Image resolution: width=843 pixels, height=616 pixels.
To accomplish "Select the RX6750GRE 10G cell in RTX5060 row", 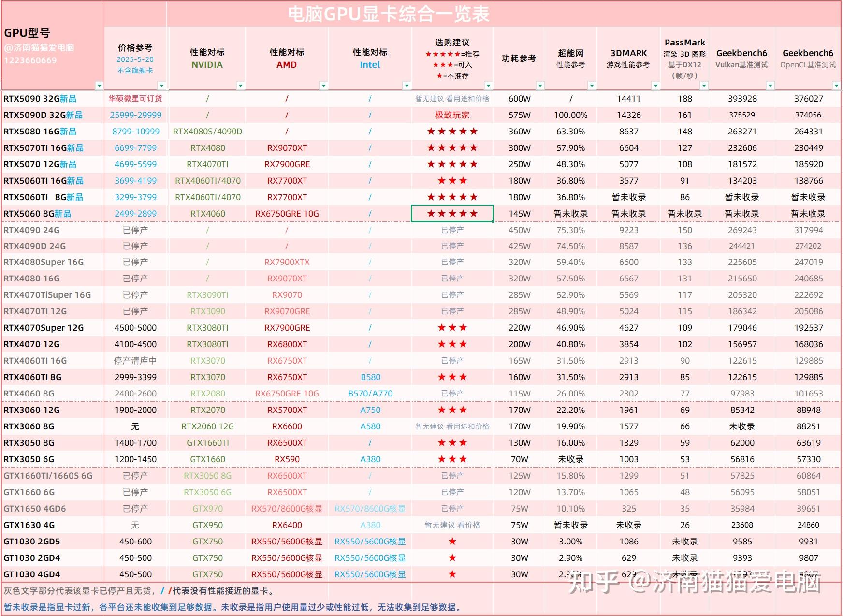I will 287,214.
